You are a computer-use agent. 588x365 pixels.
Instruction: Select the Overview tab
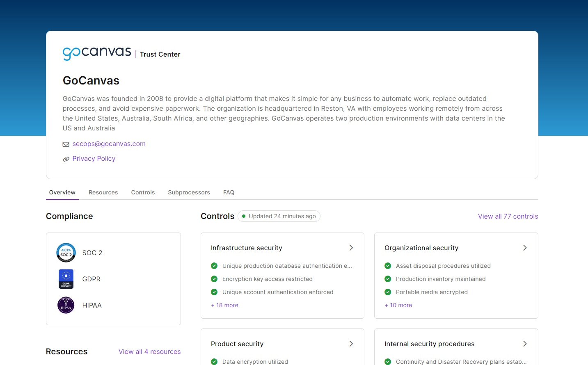pyautogui.click(x=62, y=192)
